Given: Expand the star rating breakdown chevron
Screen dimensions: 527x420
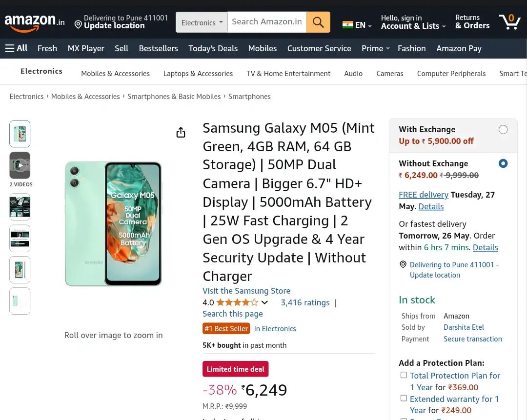Looking at the screenshot, I should point(264,302).
